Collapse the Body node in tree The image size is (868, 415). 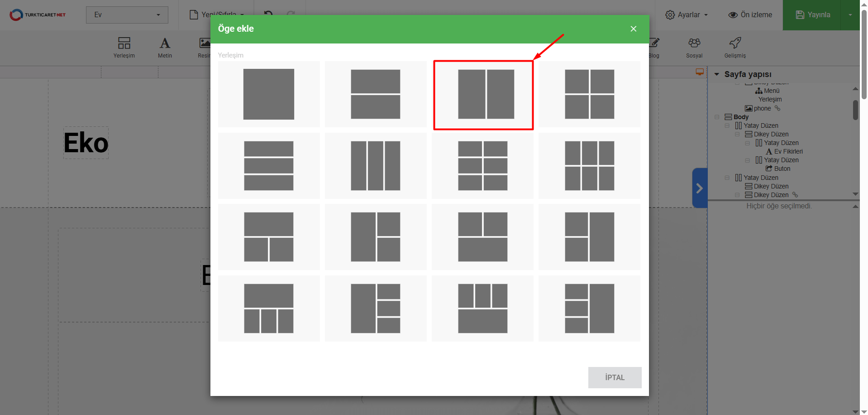click(717, 117)
